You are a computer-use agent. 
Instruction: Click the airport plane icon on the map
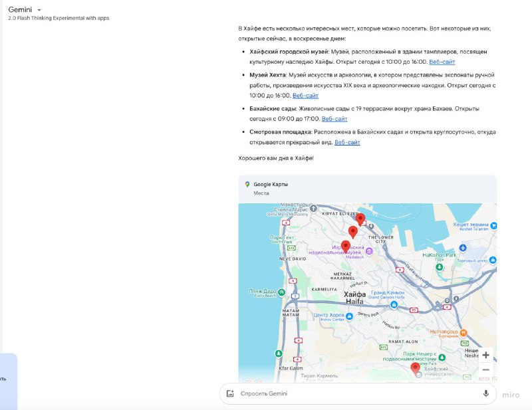click(x=463, y=248)
